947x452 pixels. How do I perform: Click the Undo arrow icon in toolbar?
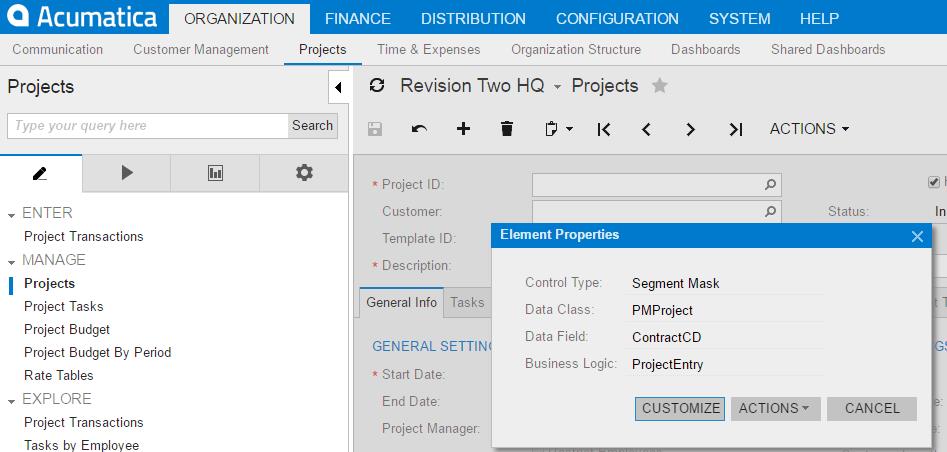click(x=419, y=129)
